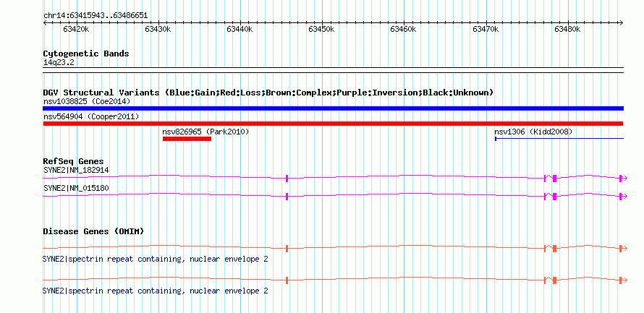This screenshot has height=313, width=644.
Task: Click the Cytogenetic Bands track title
Action: coord(86,53)
